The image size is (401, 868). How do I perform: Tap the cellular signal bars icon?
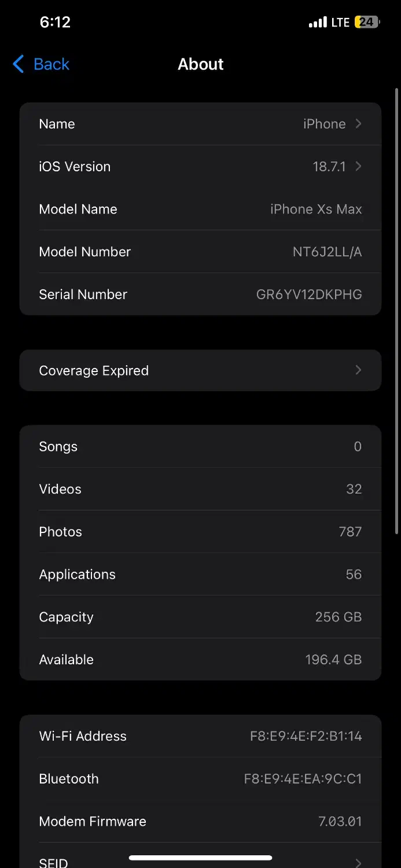pos(318,23)
